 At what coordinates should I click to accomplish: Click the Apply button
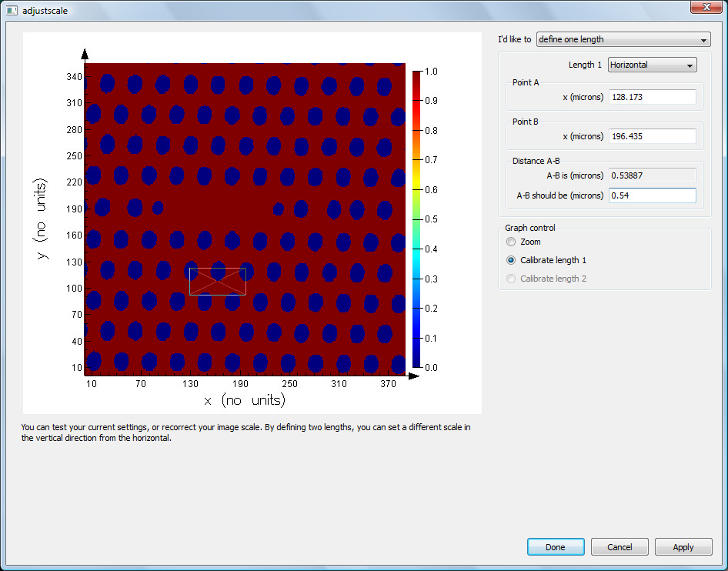pyautogui.click(x=683, y=547)
